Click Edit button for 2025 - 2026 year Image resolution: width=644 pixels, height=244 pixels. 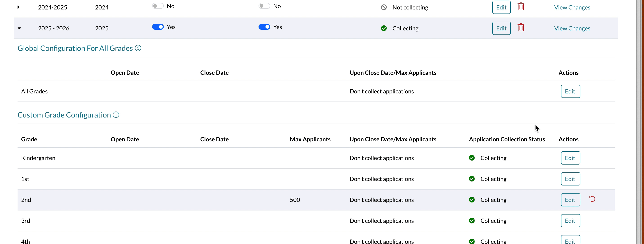coord(501,28)
